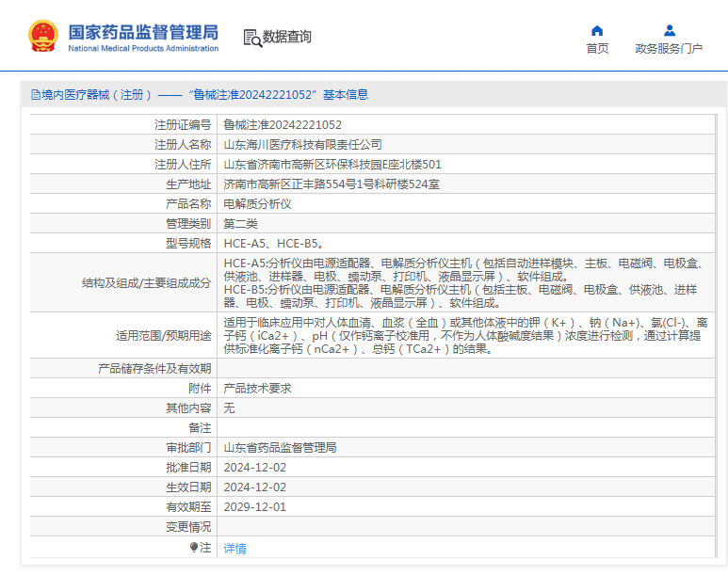
Task: Click the HCE-A5 structure description paragraph
Action: (x=465, y=270)
